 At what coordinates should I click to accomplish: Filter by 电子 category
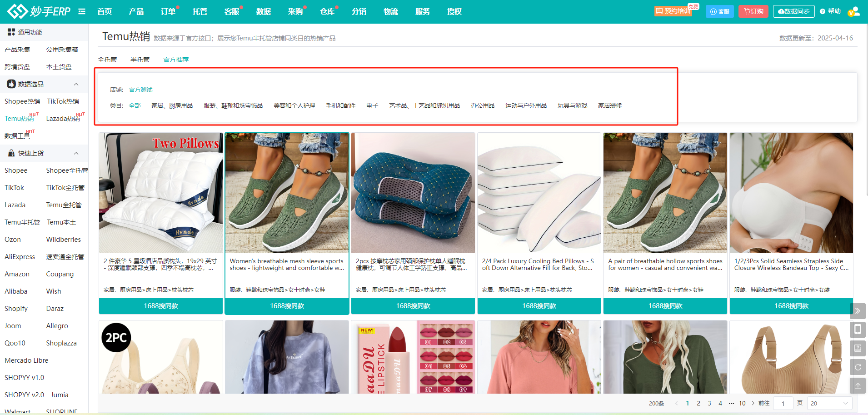click(x=372, y=105)
